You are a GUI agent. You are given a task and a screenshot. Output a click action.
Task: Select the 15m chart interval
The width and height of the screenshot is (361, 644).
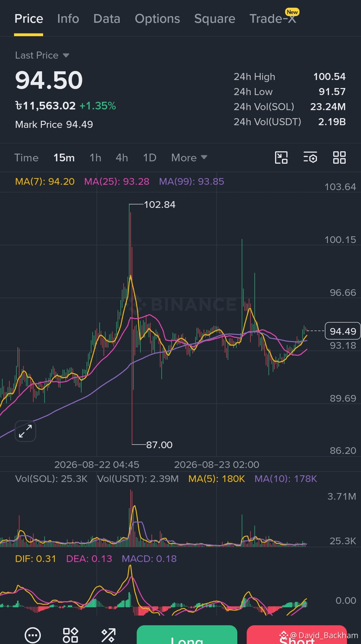coord(64,158)
